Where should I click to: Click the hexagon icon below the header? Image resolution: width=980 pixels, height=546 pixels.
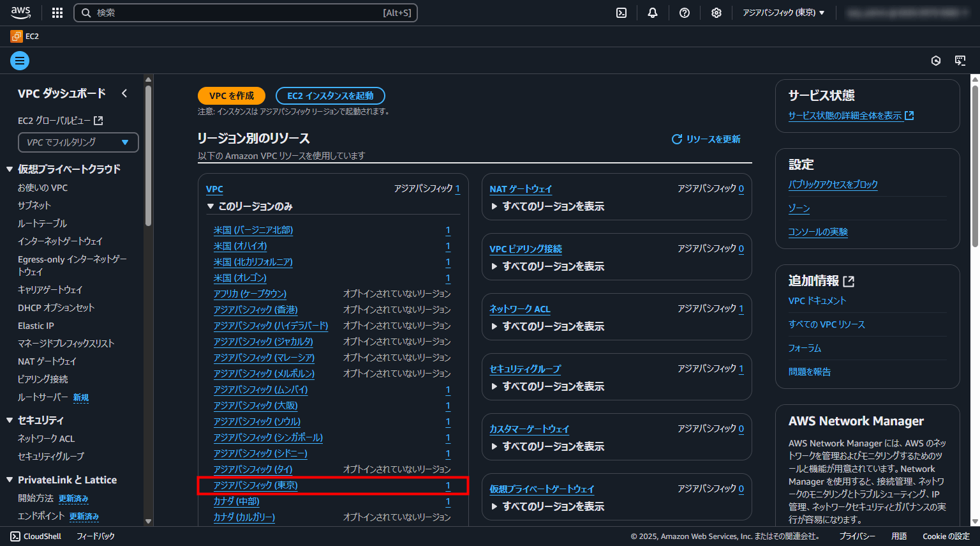[x=935, y=61]
